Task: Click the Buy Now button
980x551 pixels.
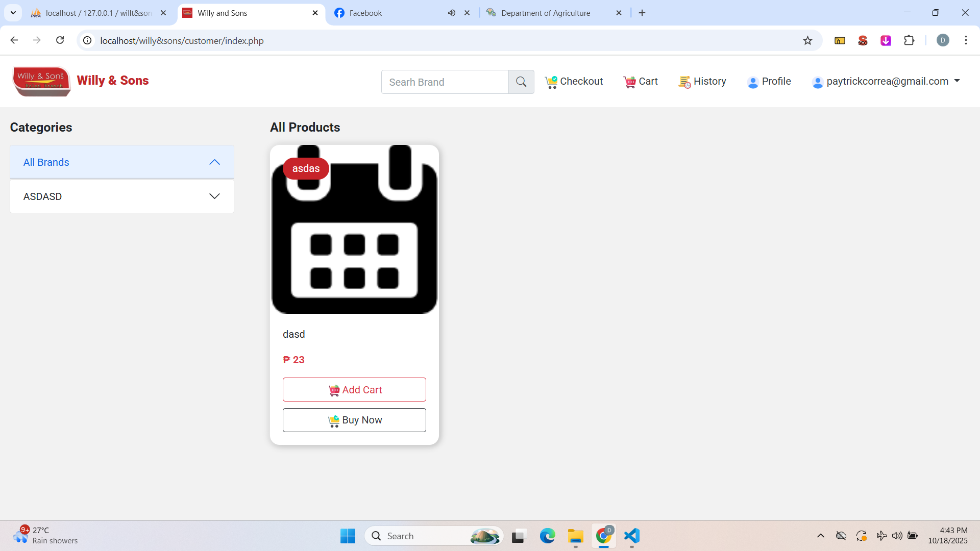Action: coord(354,420)
